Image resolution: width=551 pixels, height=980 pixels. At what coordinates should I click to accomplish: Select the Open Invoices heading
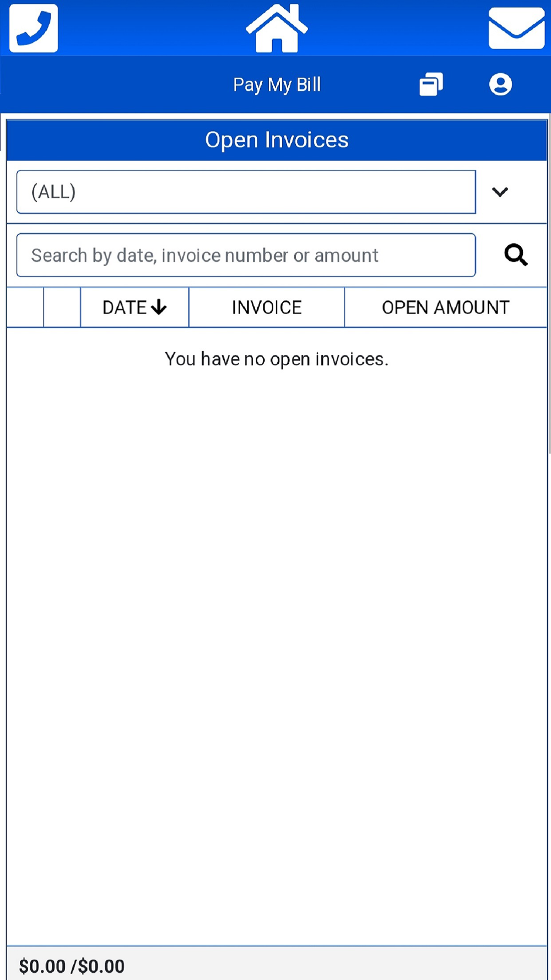[277, 140]
